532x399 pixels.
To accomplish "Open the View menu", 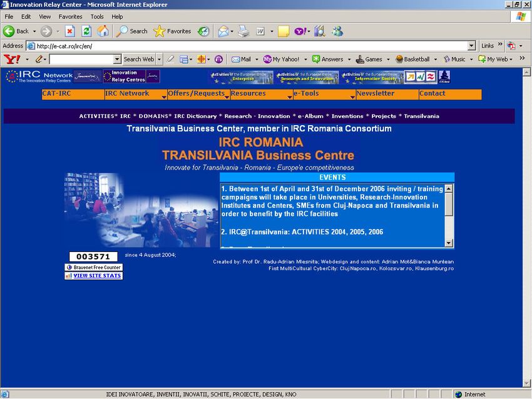I will tap(44, 17).
